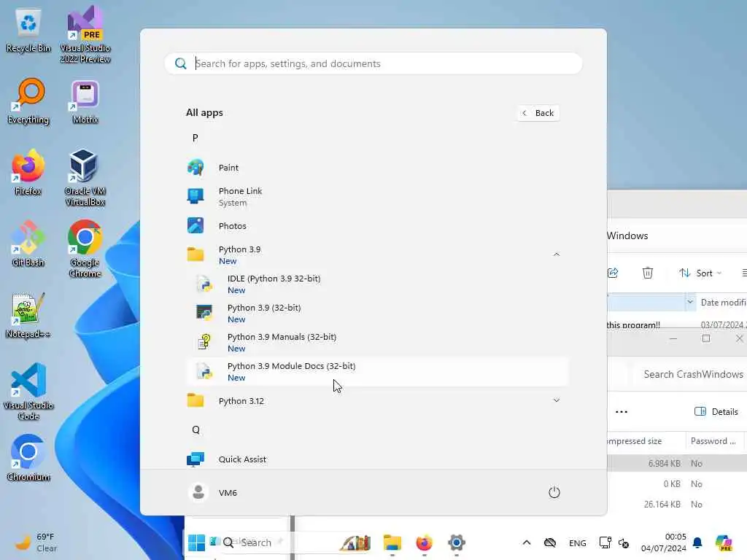Open File Explorer from the taskbar

392,542
